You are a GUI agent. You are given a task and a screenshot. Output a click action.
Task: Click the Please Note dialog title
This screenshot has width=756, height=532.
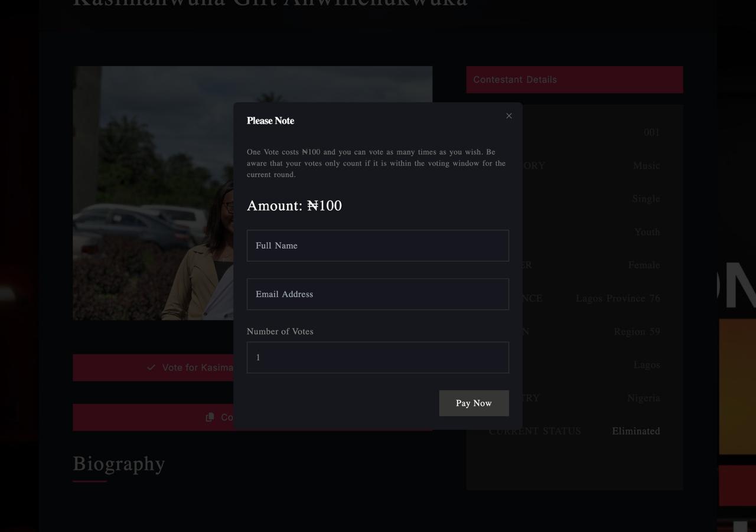pos(271,120)
